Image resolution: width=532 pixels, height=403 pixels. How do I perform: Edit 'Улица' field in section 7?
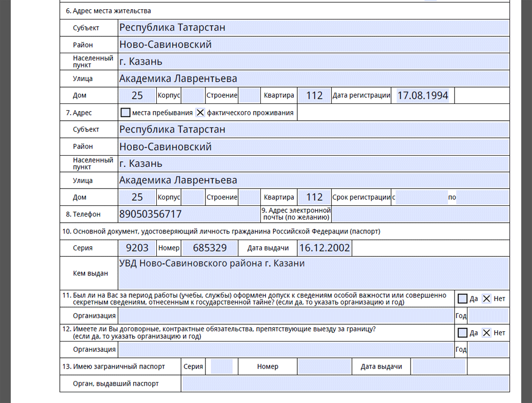314,180
